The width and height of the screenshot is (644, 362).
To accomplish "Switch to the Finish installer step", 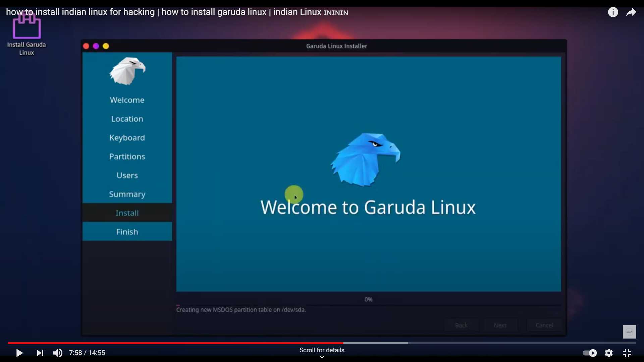I will click(127, 231).
